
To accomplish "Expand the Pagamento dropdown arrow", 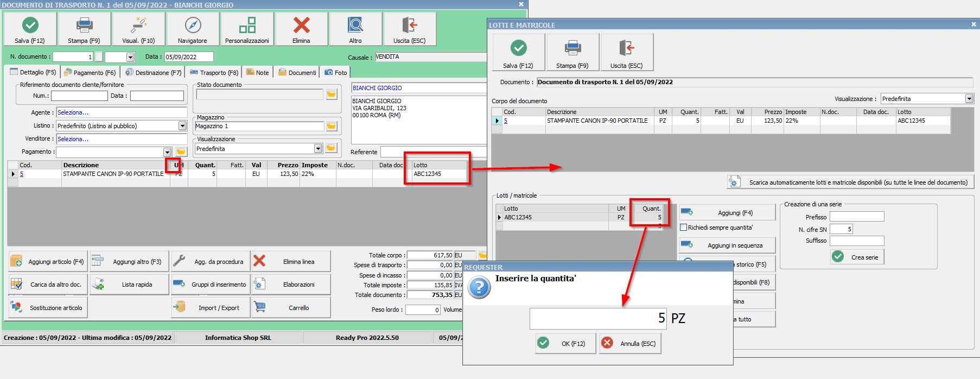I will click(x=167, y=152).
